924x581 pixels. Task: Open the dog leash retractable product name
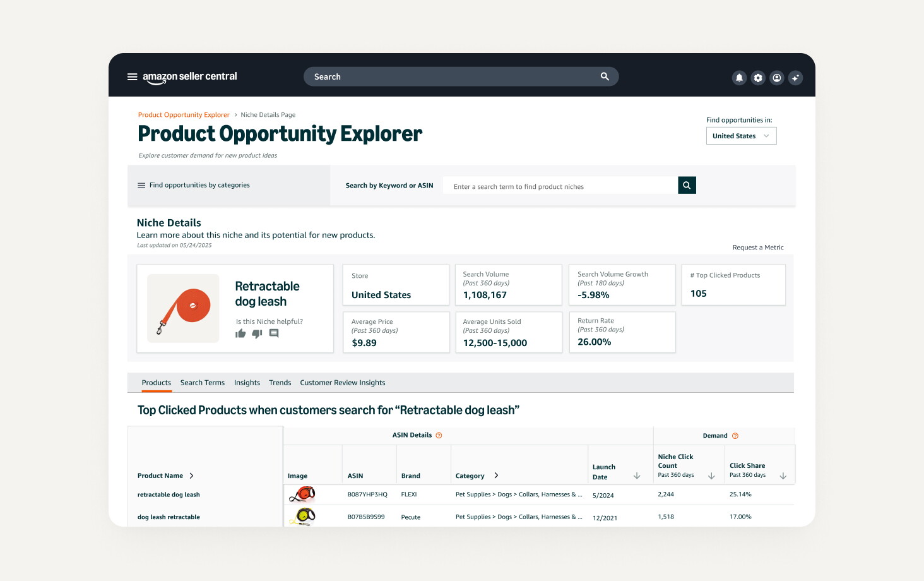(169, 517)
